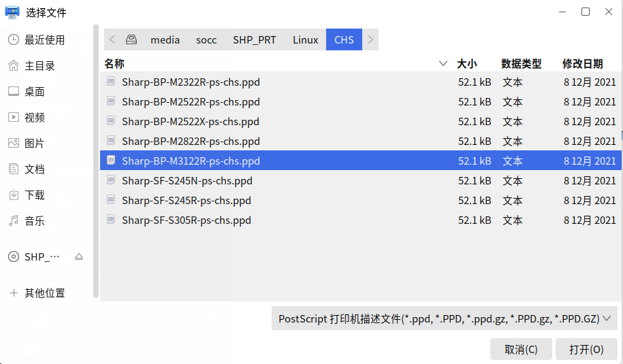Select file name Sharp-BP-M3122R-ps-chs.ppd
Image resolution: width=623 pixels, height=364 pixels.
click(x=191, y=161)
